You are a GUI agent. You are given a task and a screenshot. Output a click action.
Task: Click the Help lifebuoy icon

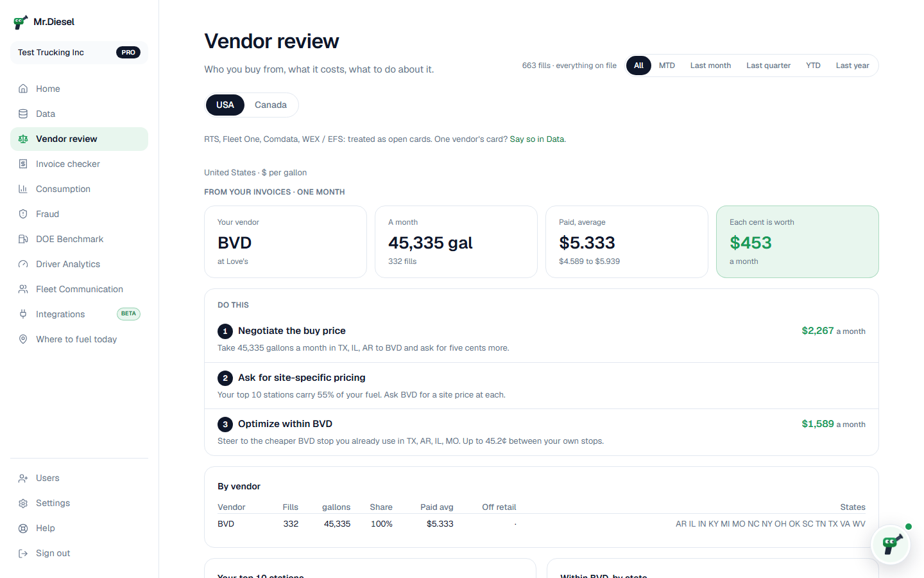coord(23,528)
